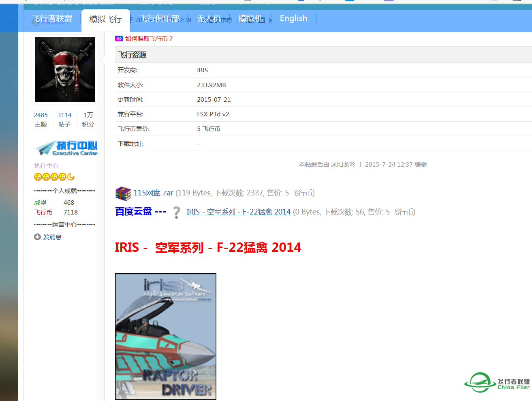The height and width of the screenshot is (401, 532).
Task: Click the 威望 468 stat
Action: pyautogui.click(x=54, y=202)
